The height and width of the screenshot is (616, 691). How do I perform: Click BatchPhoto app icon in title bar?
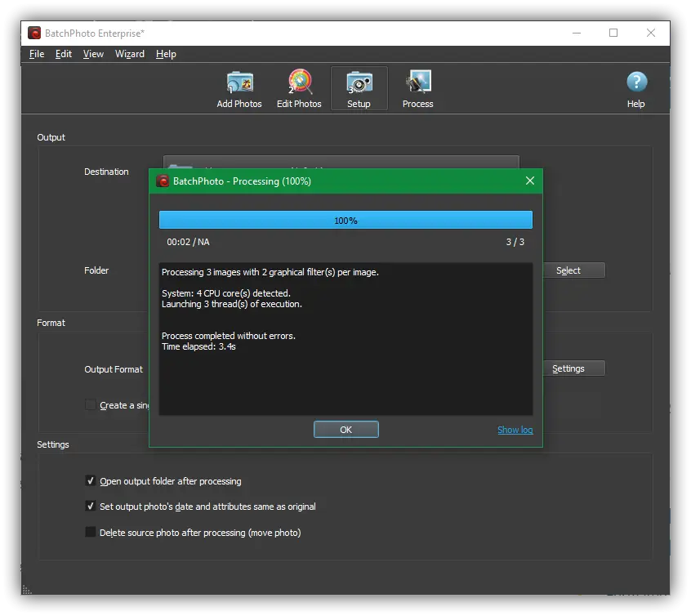coord(34,33)
